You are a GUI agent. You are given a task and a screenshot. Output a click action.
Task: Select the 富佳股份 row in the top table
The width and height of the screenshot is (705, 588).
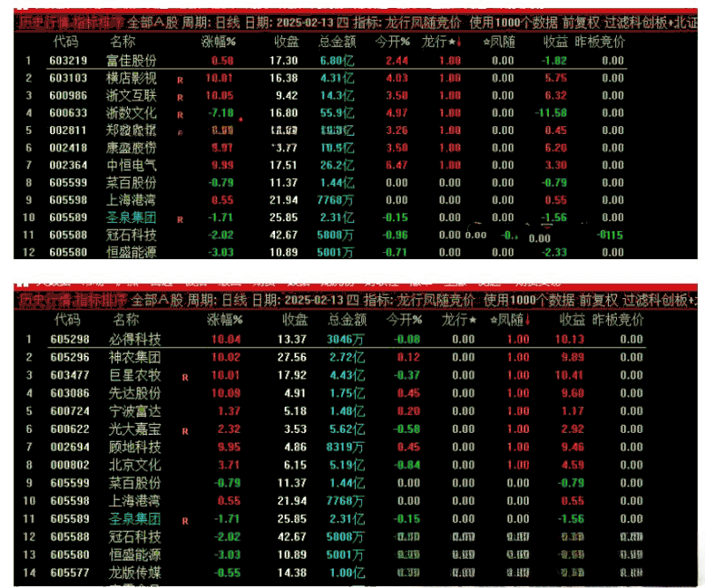[132, 61]
